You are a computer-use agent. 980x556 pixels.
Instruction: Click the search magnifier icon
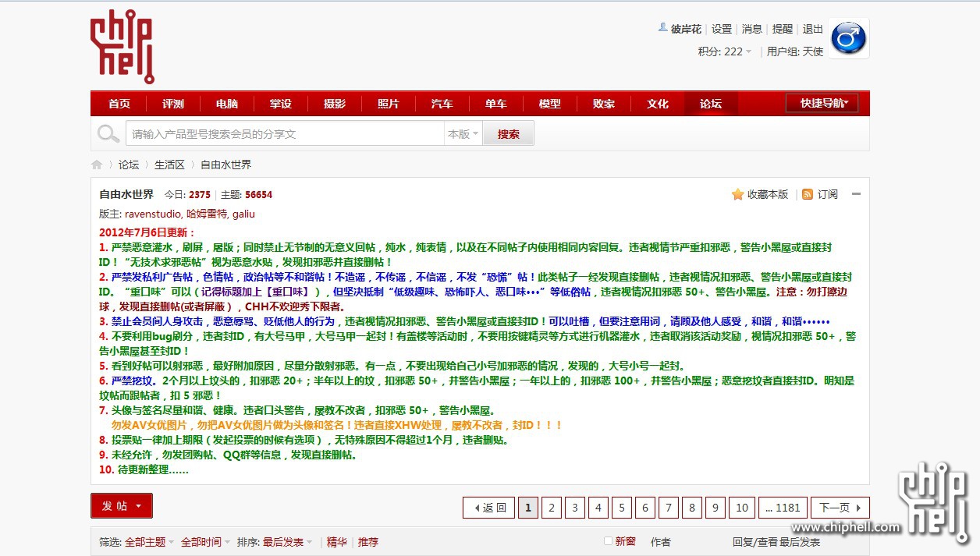[108, 134]
